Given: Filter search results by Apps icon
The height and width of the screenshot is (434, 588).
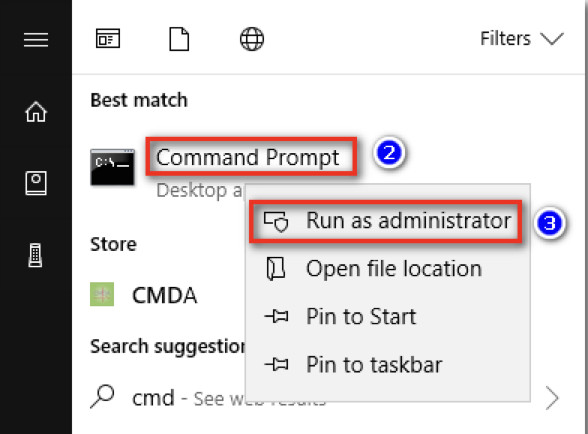Looking at the screenshot, I should pos(108,38).
